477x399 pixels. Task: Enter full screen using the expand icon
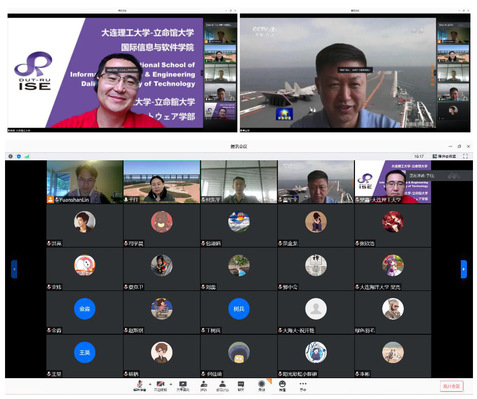[465, 156]
